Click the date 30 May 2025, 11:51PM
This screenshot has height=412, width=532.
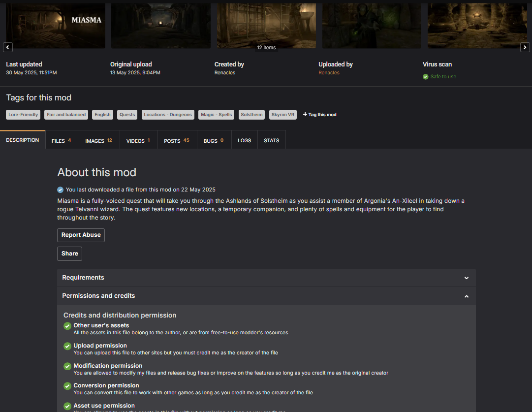coord(31,73)
